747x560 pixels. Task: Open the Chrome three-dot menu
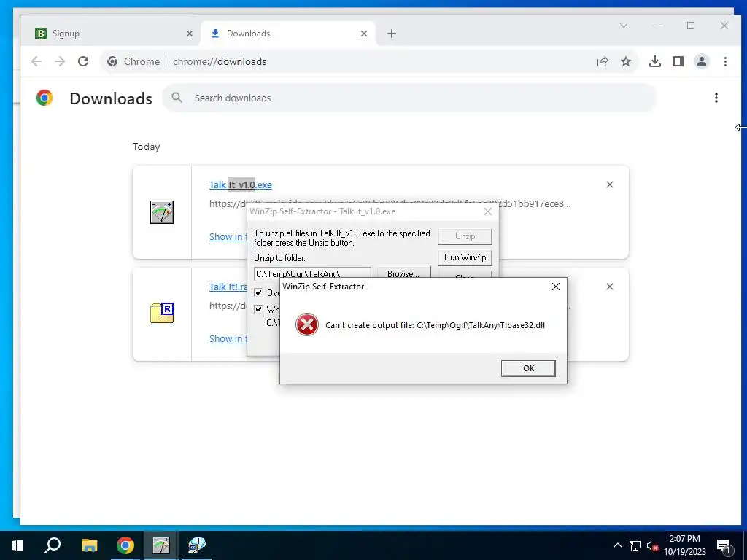coord(725,61)
